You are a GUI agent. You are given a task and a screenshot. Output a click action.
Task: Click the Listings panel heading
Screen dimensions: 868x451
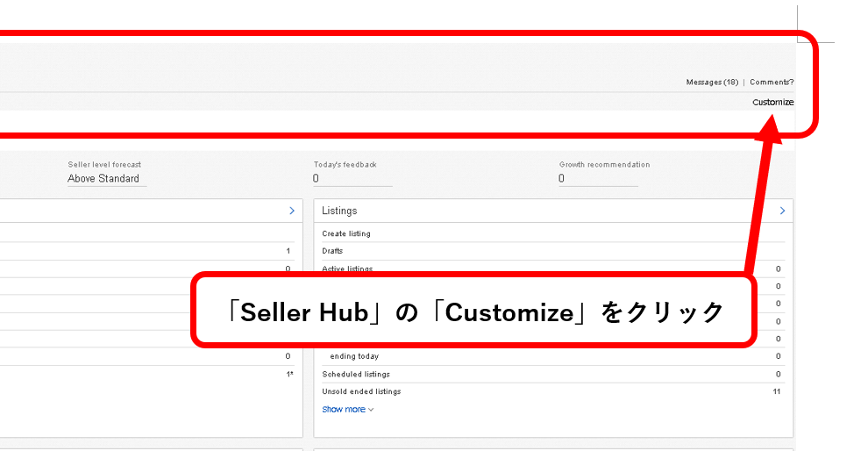pos(339,211)
